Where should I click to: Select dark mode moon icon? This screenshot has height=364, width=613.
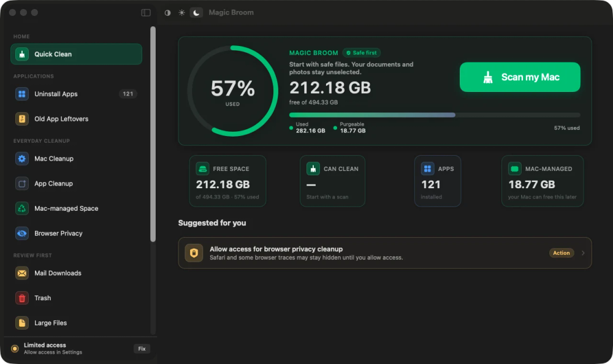pos(196,12)
